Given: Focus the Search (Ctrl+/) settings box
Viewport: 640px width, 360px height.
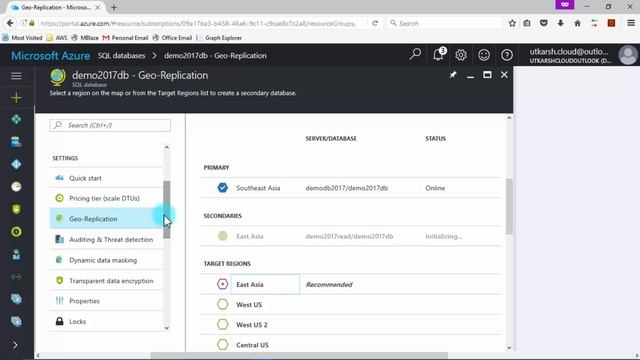Looking at the screenshot, I should pos(110,125).
